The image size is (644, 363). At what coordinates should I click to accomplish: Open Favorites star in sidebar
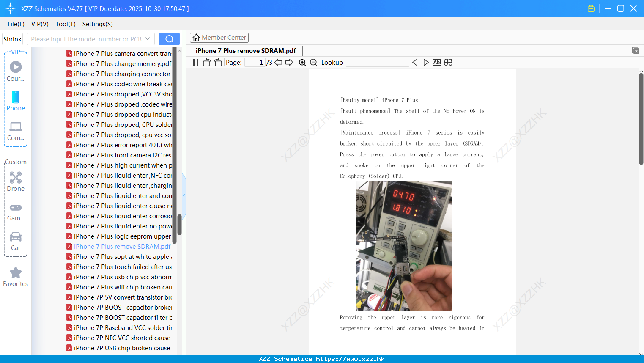(x=16, y=277)
